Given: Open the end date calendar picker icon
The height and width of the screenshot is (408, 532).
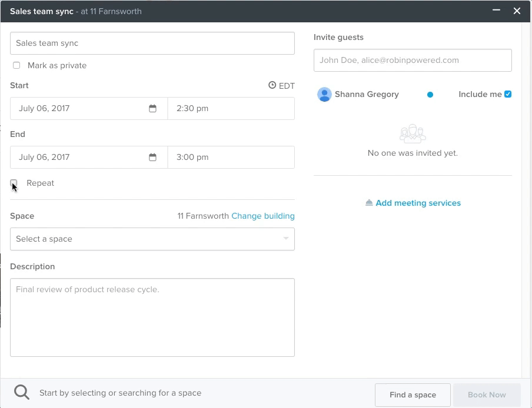Looking at the screenshot, I should coord(152,157).
